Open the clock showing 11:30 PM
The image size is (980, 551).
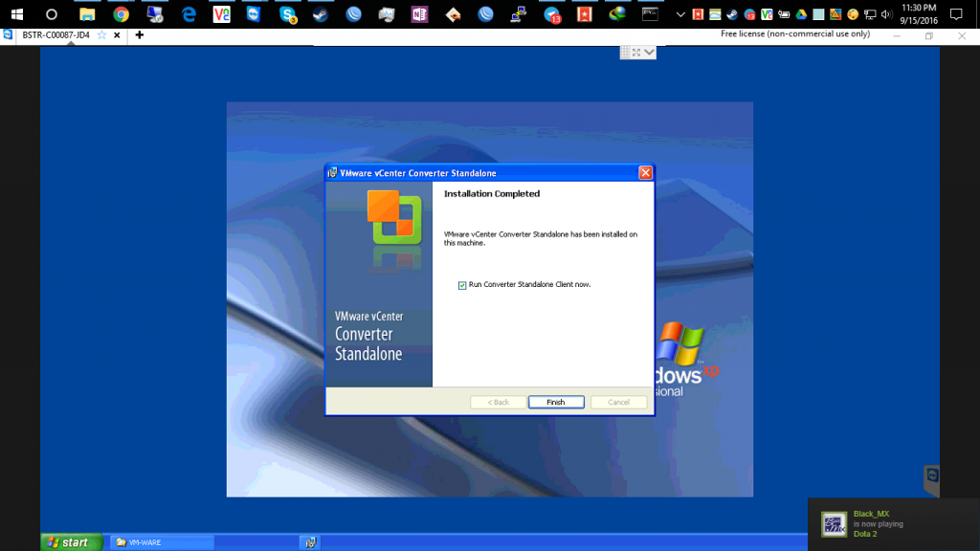[919, 13]
